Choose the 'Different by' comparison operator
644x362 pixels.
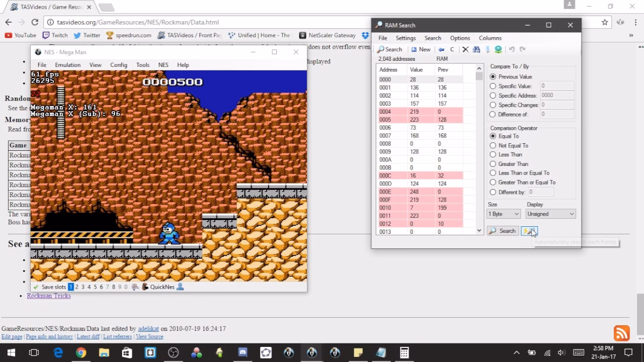pos(493,192)
